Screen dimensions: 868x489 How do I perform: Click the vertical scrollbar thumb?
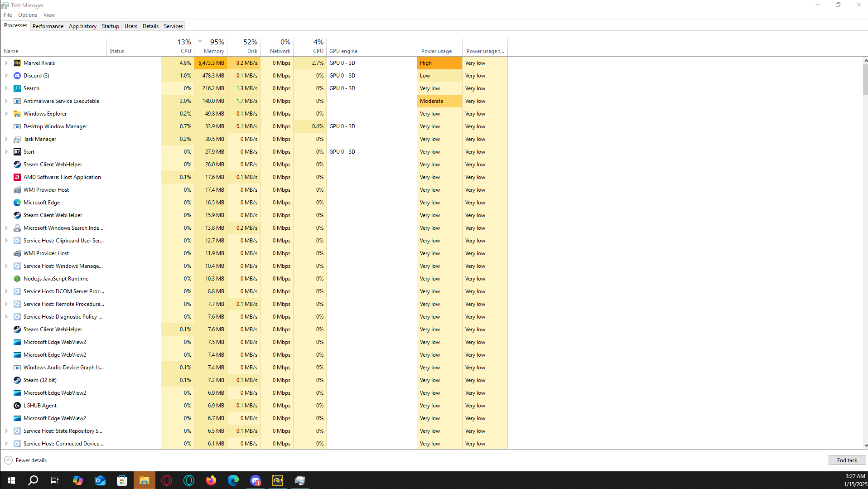865,79
